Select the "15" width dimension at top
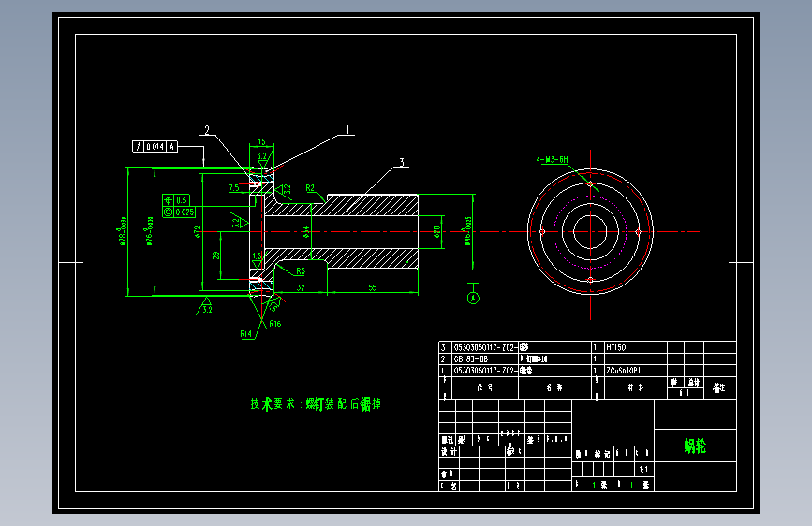Screen dimensions: 812x526 (261, 141)
